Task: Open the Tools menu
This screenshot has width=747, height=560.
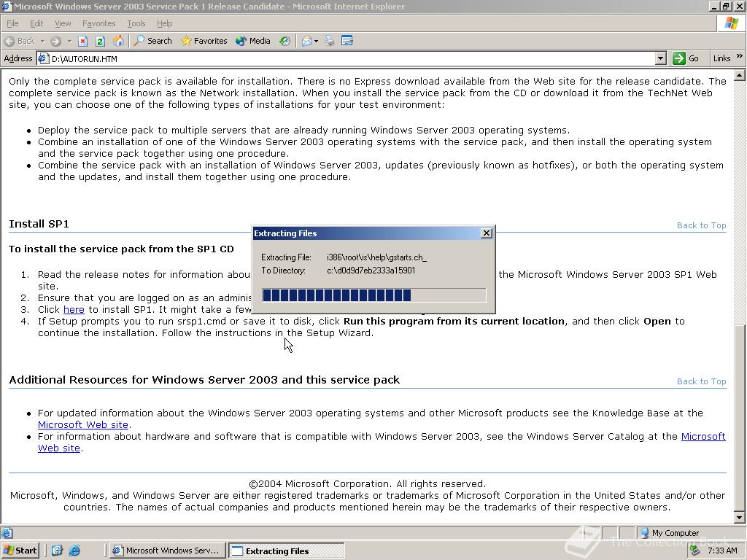Action: pos(136,23)
